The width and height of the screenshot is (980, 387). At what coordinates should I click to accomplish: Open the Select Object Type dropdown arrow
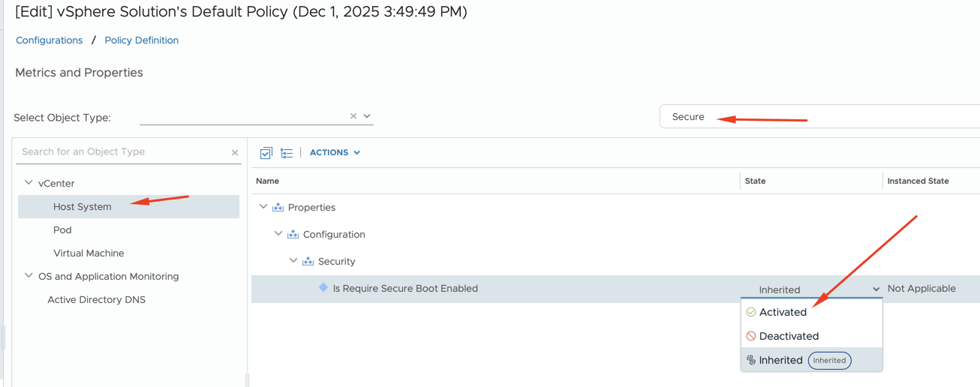coord(367,116)
